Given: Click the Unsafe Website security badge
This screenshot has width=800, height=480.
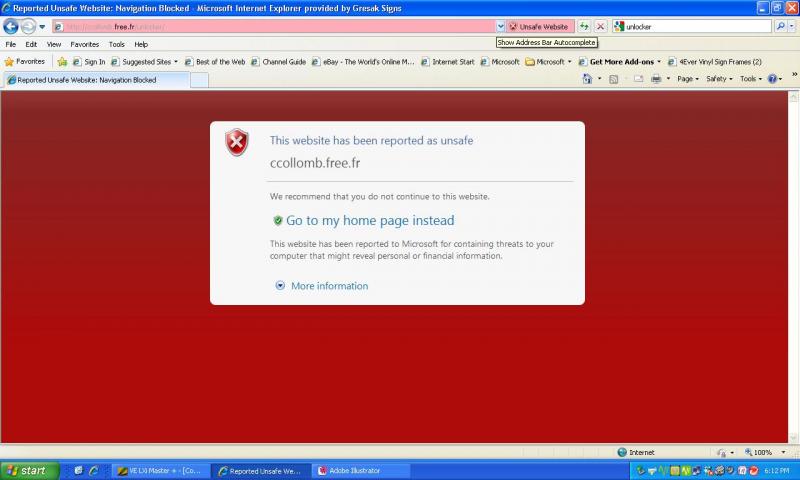Looking at the screenshot, I should point(539,27).
